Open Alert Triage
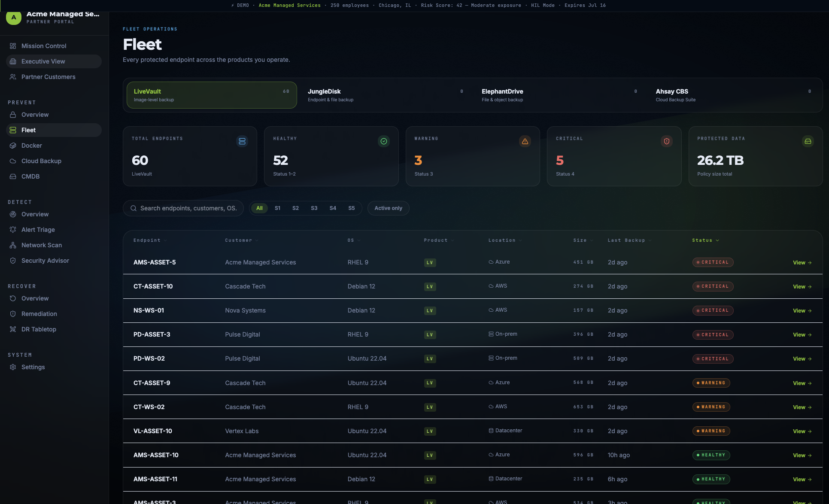Image resolution: width=829 pixels, height=504 pixels. point(54,230)
